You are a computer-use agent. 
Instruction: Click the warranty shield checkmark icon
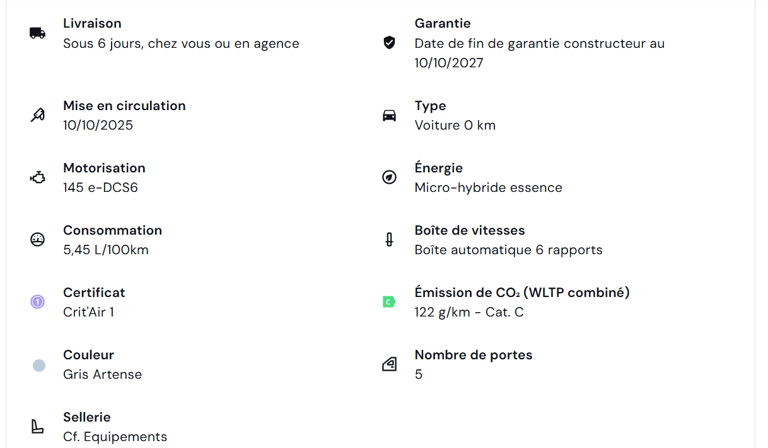click(389, 42)
